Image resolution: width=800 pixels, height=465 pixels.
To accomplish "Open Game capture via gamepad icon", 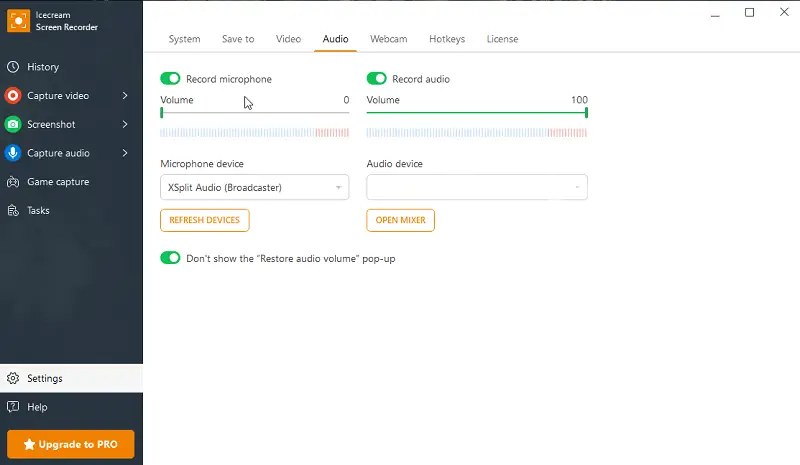I will [13, 182].
